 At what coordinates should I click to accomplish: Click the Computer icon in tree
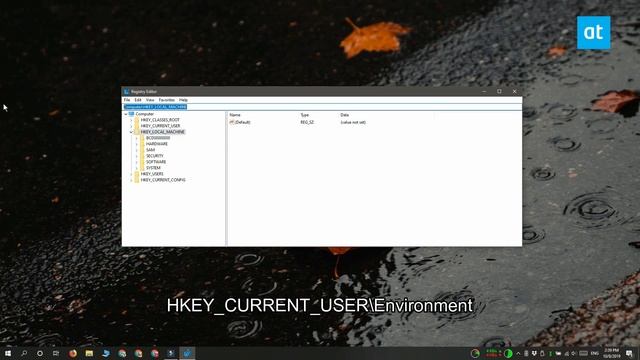coord(131,114)
